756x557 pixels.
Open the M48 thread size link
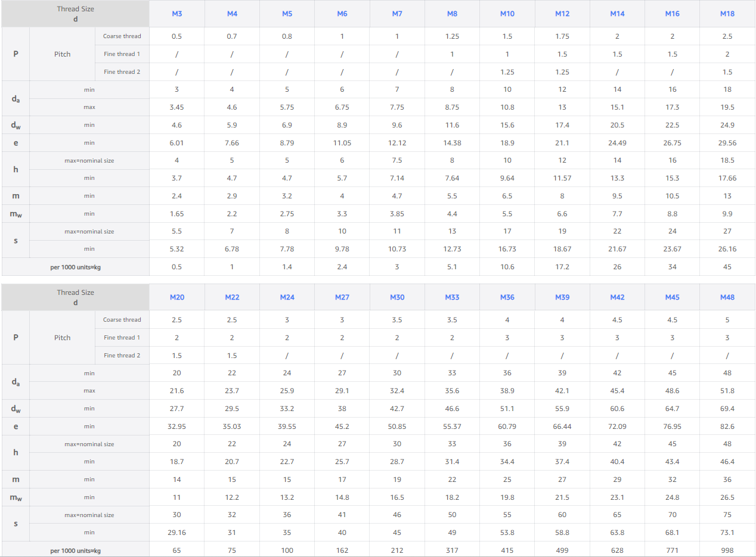(x=727, y=297)
